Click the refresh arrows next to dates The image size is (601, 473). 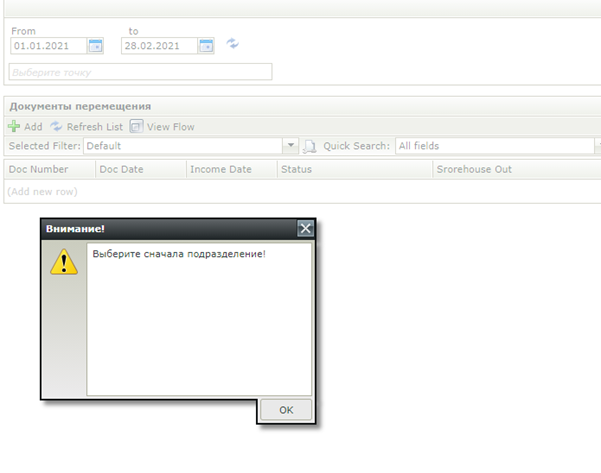click(232, 43)
